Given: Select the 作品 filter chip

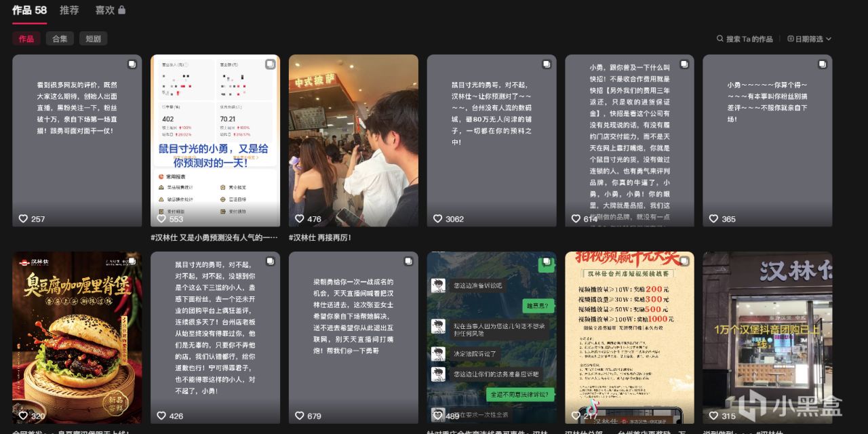Looking at the screenshot, I should click(26, 39).
